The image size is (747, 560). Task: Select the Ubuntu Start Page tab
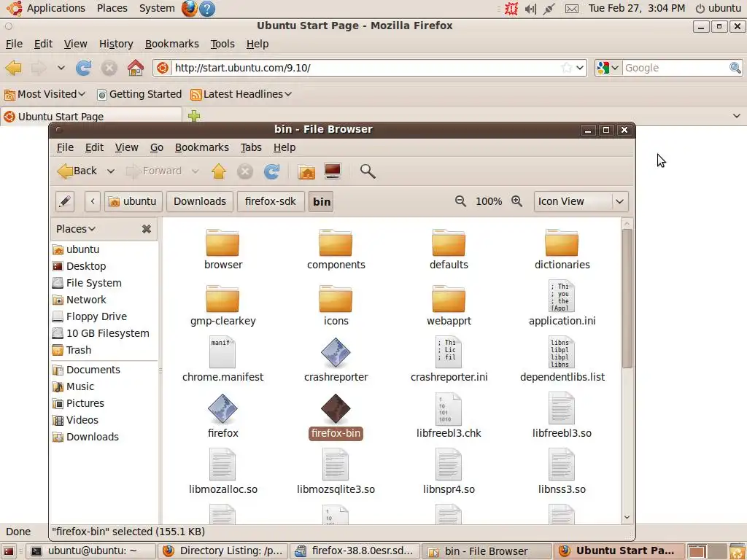pyautogui.click(x=91, y=116)
